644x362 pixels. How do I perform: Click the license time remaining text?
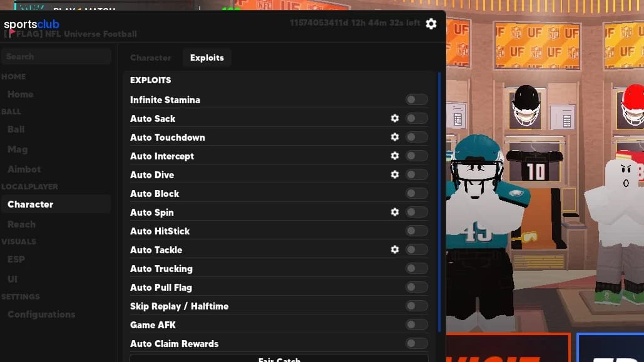pos(355,23)
